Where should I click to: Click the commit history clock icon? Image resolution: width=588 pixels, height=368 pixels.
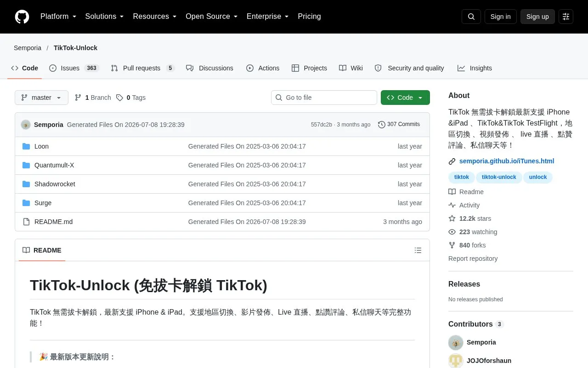382,125
